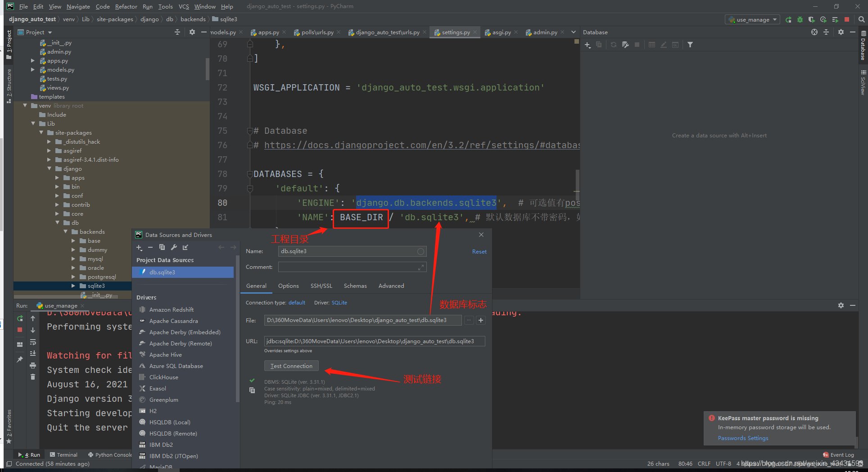Filter objects in the Database panel
Screen dimensions: 868x472
coord(690,45)
